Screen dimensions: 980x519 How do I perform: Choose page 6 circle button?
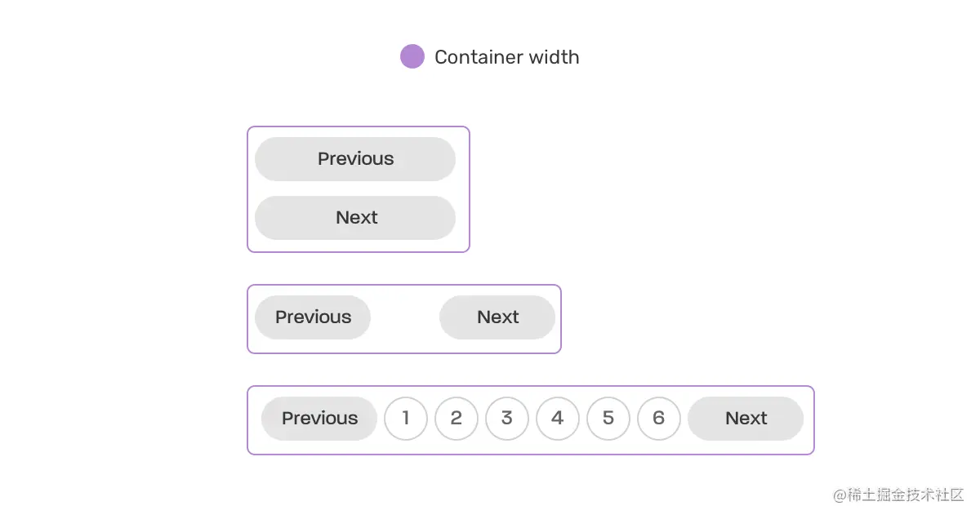(x=659, y=419)
